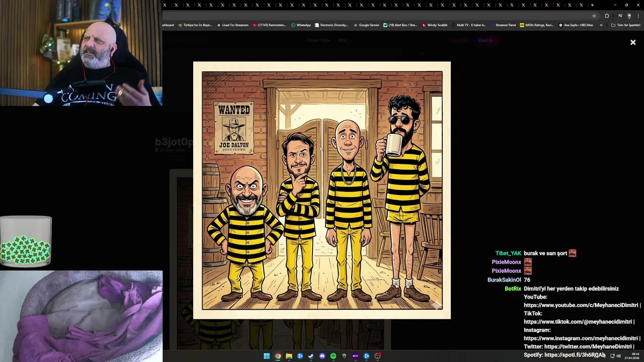Open the browser extensions puzzle icon
The image size is (644, 362).
tap(607, 16)
